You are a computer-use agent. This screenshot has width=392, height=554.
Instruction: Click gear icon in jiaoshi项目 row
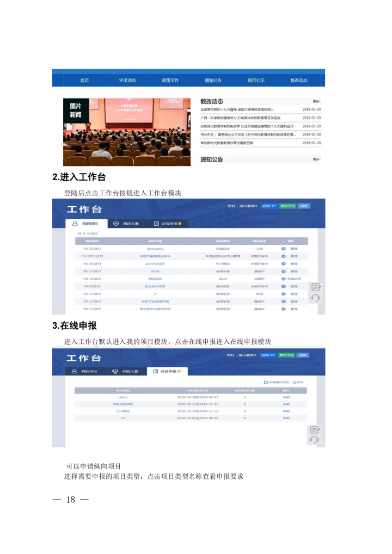point(283,263)
